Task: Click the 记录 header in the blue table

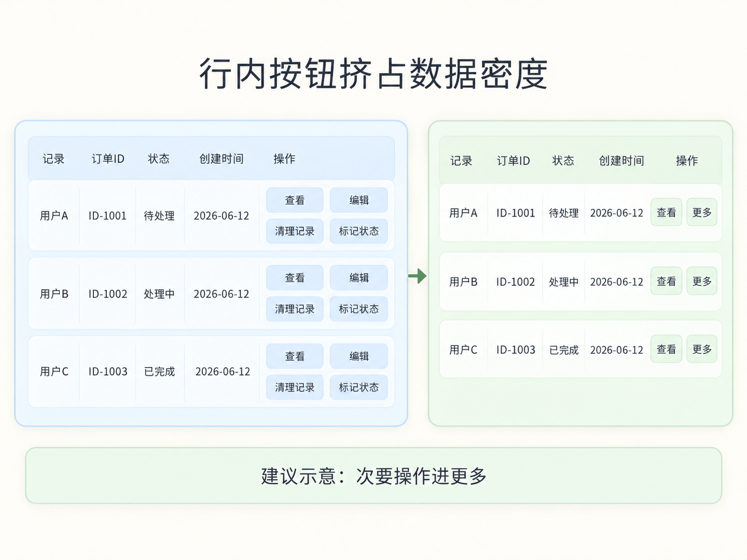Action: (x=54, y=159)
